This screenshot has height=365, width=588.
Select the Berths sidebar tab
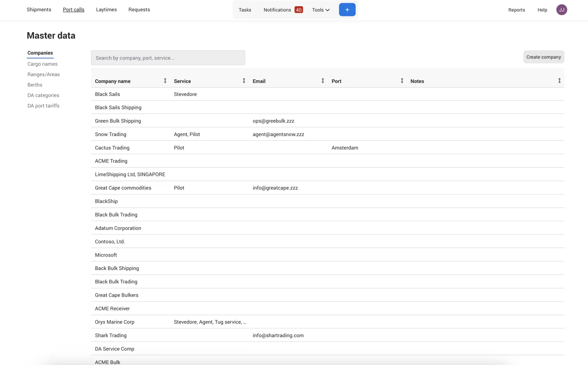(35, 85)
